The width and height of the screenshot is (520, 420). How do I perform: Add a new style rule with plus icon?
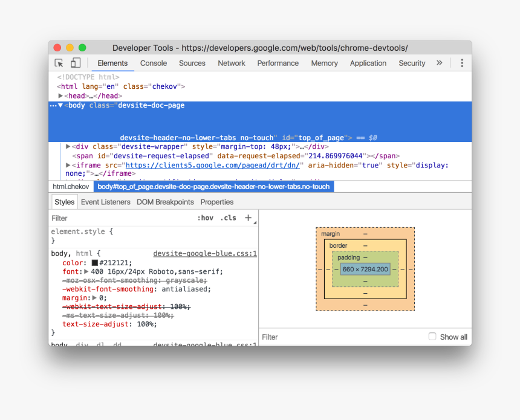tap(248, 218)
